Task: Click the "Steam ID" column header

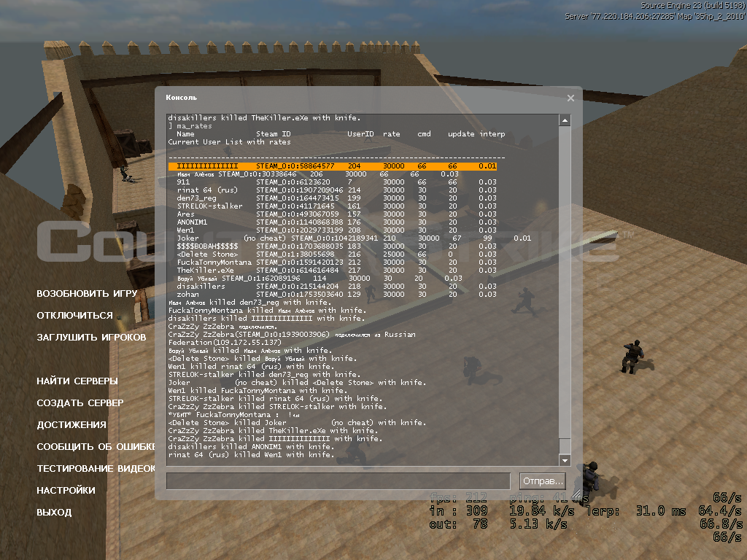Action: 274,134
